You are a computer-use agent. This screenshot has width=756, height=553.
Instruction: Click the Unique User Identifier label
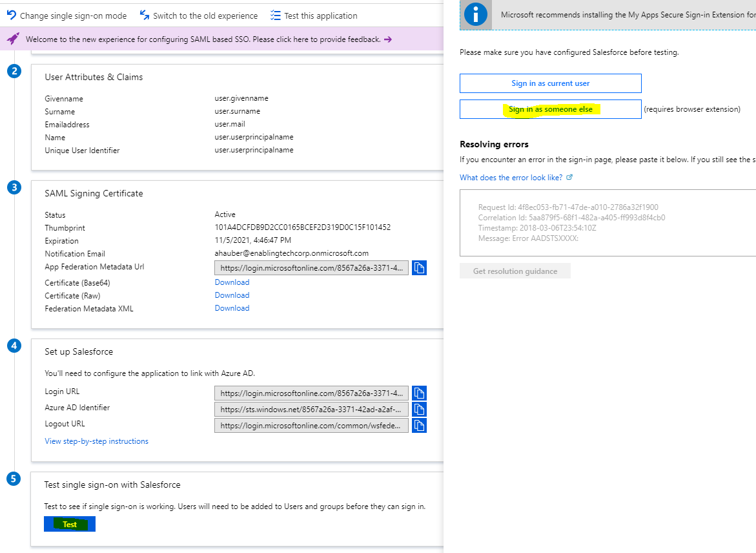82,151
